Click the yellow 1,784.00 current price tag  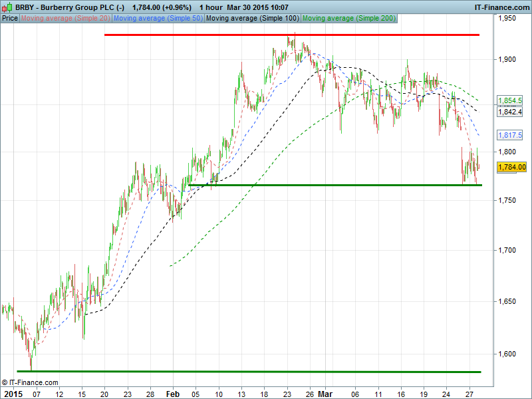(511, 167)
